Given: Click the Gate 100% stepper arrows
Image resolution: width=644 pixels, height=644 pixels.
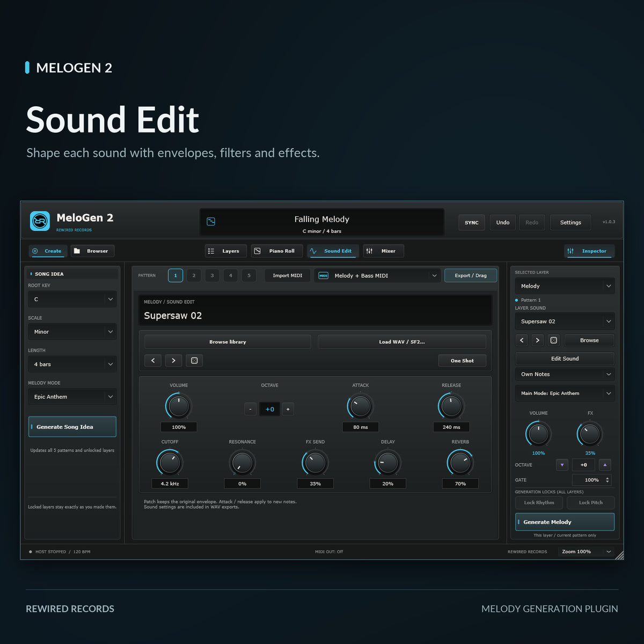Looking at the screenshot, I should (x=608, y=480).
